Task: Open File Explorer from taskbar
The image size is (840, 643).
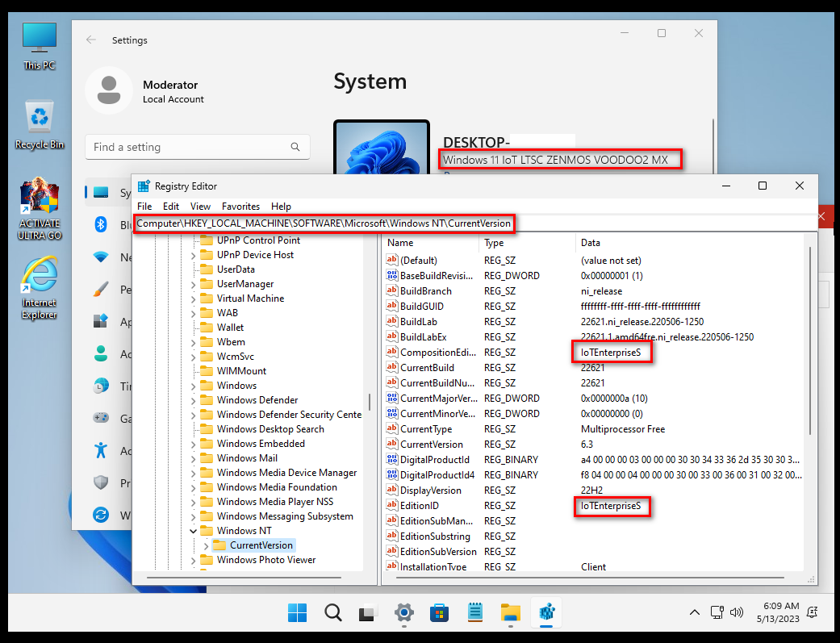Action: [x=511, y=612]
